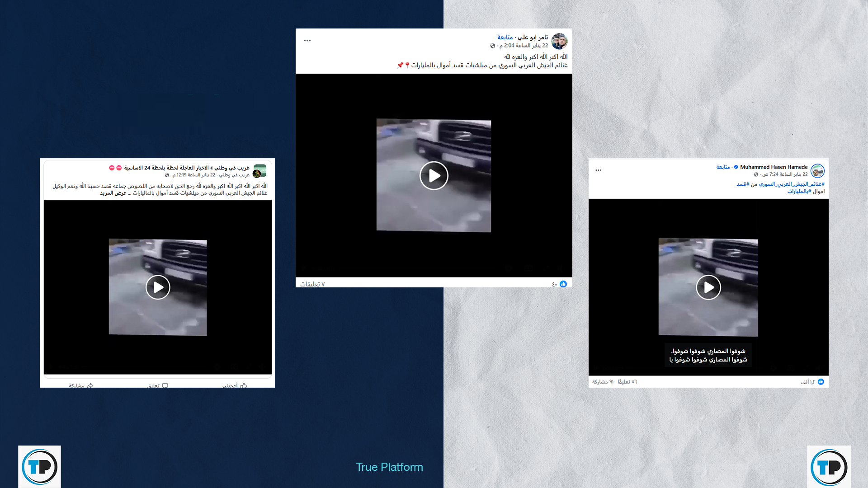Open three-dots menu on center post
868x488 pixels.
tap(307, 41)
